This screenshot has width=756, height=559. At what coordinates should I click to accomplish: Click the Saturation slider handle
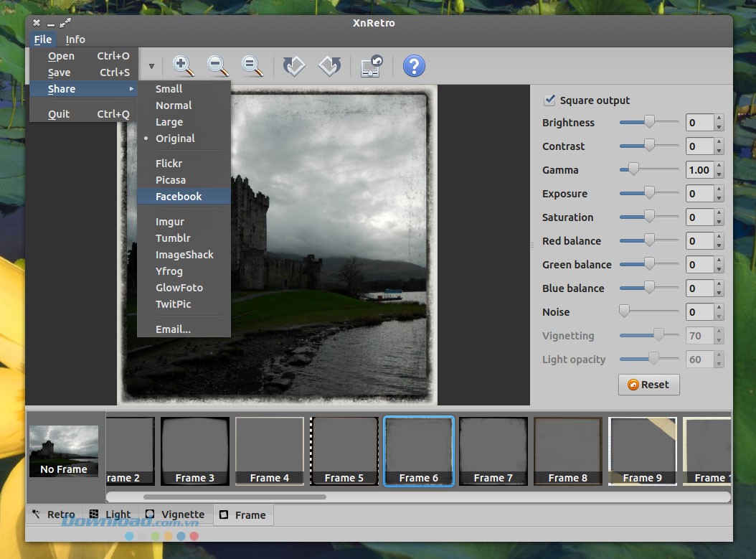click(x=649, y=217)
